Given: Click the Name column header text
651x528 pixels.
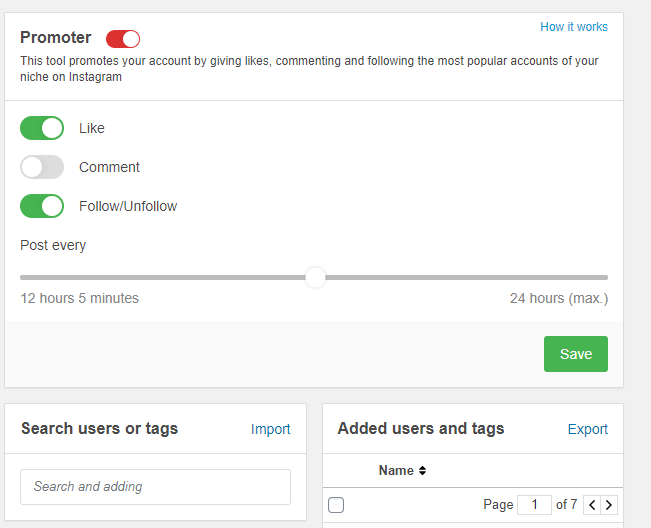Looking at the screenshot, I should (x=396, y=470).
